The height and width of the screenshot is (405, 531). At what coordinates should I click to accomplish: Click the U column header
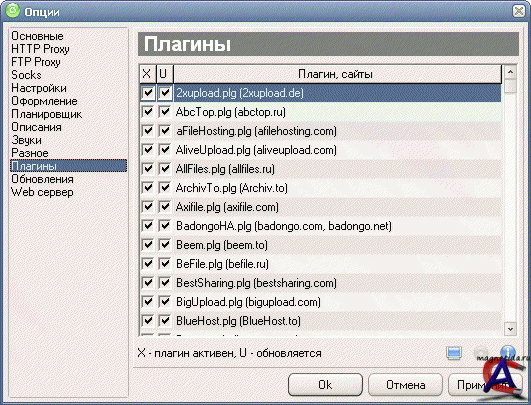click(x=165, y=74)
